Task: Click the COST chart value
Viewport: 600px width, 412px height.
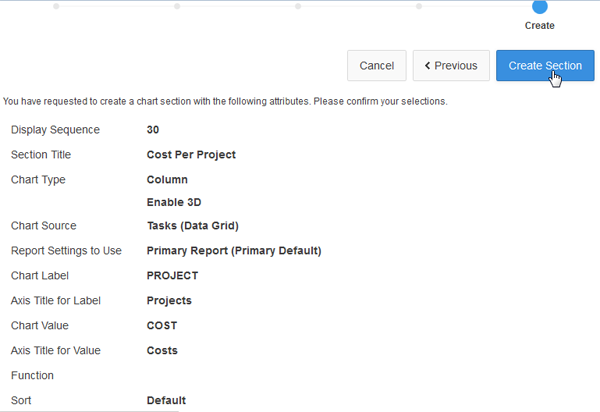Action: pyautogui.click(x=164, y=326)
